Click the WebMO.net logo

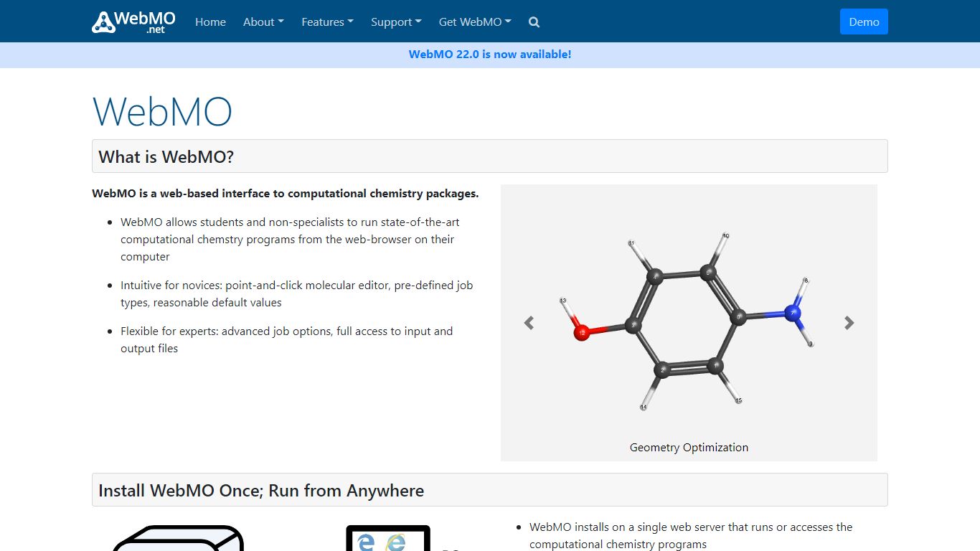pos(134,22)
